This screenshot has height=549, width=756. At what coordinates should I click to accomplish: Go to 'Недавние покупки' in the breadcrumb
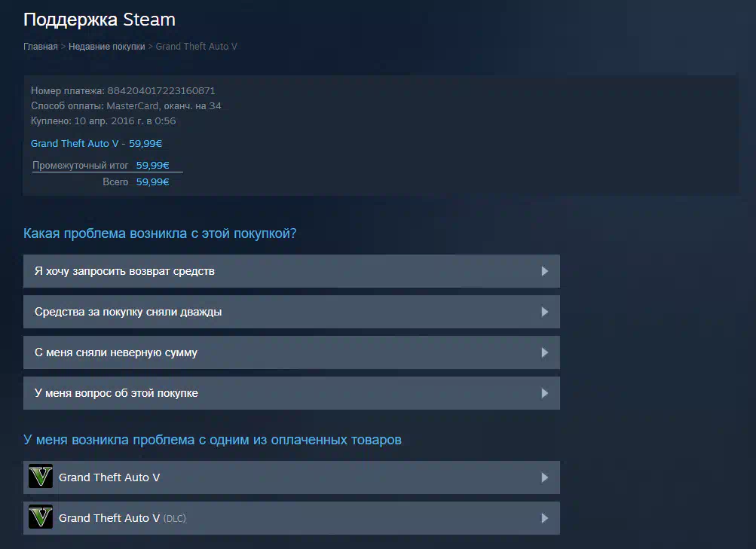[106, 46]
